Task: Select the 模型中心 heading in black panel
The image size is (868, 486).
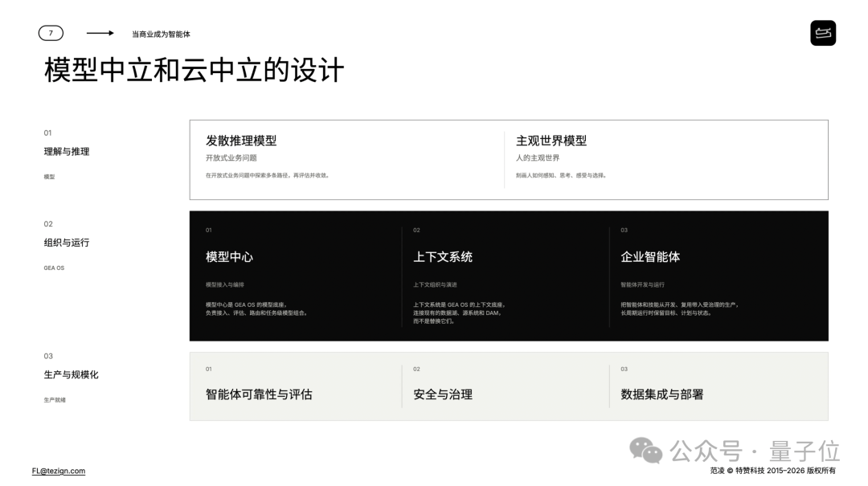Action: 229,257
